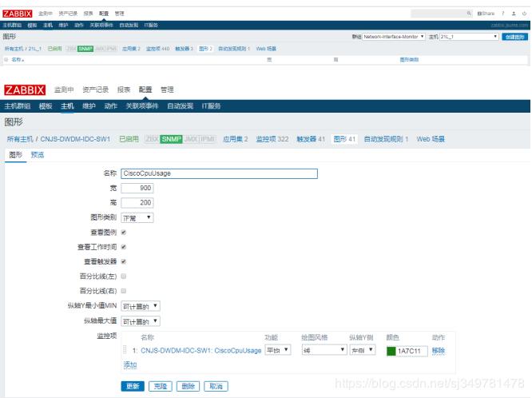Image resolution: width=532 pixels, height=398 pixels.
Task: Click the power logout icon in the top bar
Action: [524, 14]
